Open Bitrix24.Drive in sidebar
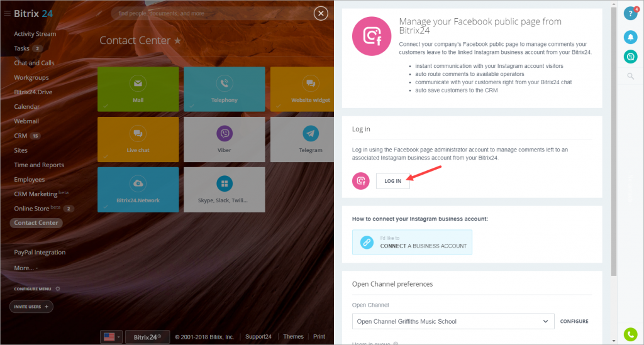The height and width of the screenshot is (345, 644). pyautogui.click(x=33, y=92)
